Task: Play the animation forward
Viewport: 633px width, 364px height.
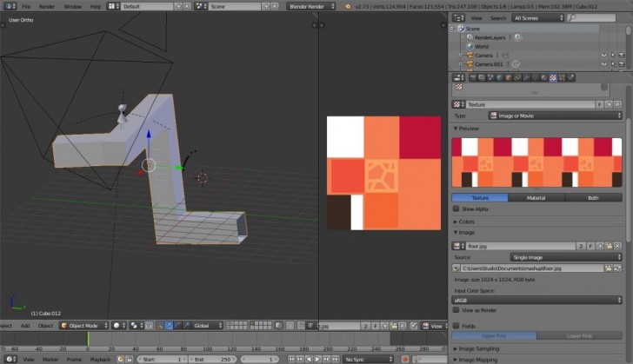Action: pos(317,359)
